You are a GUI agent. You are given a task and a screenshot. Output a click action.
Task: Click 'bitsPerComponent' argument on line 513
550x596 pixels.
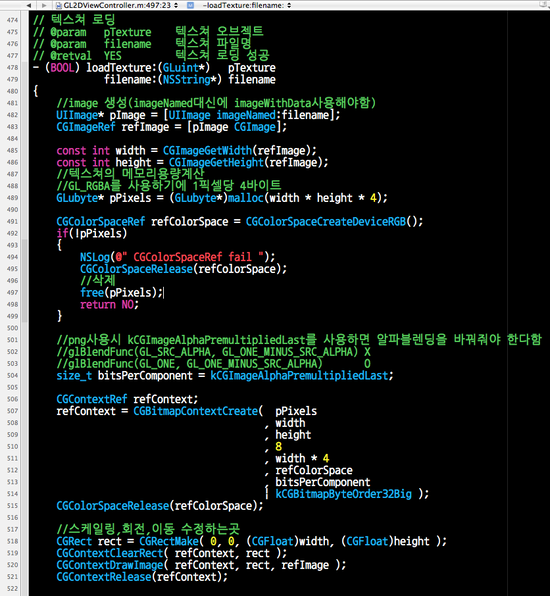click(x=323, y=482)
